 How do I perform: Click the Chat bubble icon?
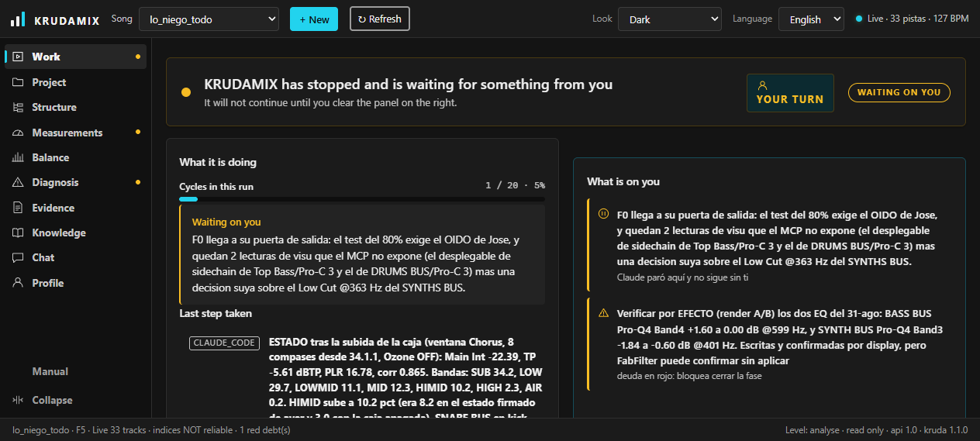point(18,257)
